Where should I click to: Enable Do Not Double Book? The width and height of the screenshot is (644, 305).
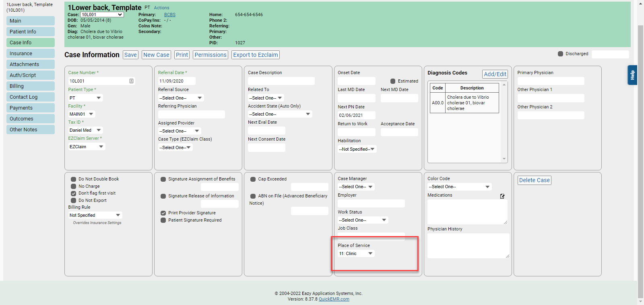[x=74, y=179]
